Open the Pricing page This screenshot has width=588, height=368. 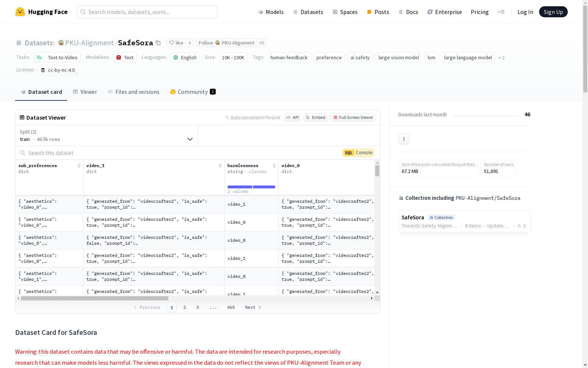pos(480,12)
